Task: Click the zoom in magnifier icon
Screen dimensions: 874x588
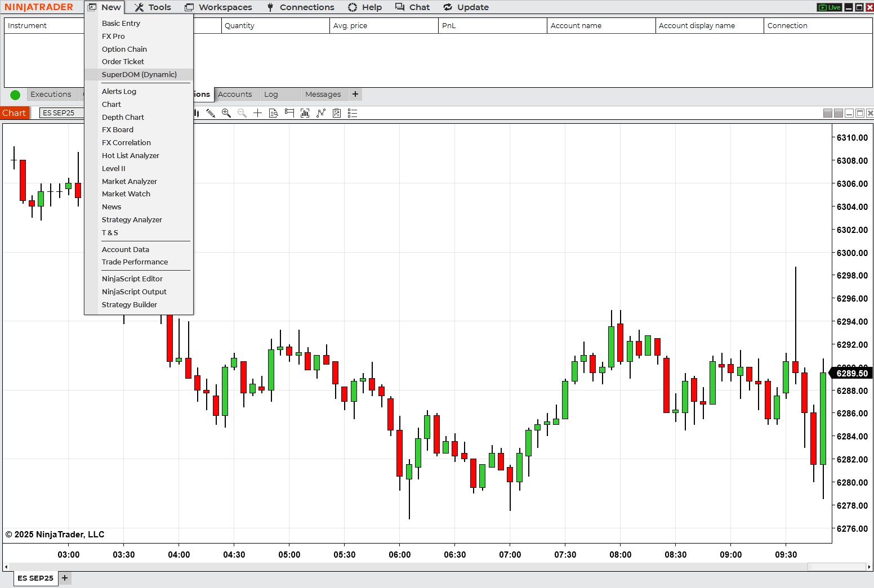Action: [226, 113]
